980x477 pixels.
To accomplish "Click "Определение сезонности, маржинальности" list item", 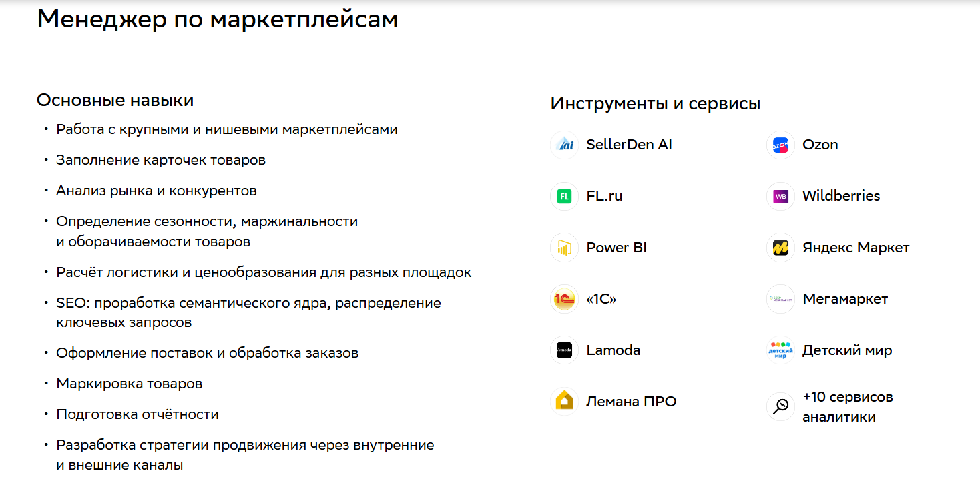I will (x=207, y=231).
